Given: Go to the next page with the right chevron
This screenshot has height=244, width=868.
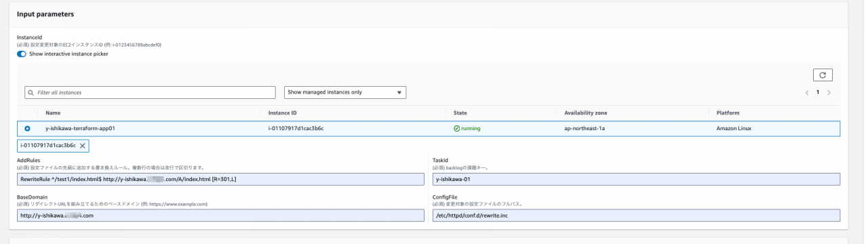Looking at the screenshot, I should click(x=829, y=92).
